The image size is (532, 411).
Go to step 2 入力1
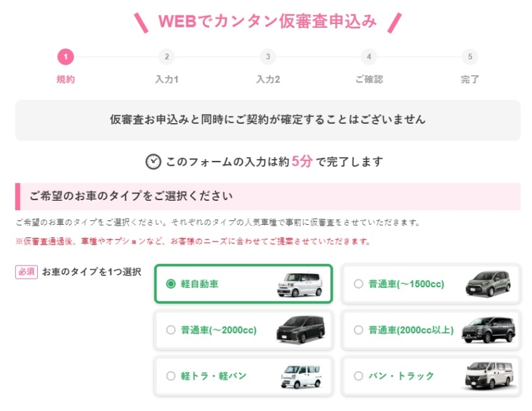pos(167,57)
